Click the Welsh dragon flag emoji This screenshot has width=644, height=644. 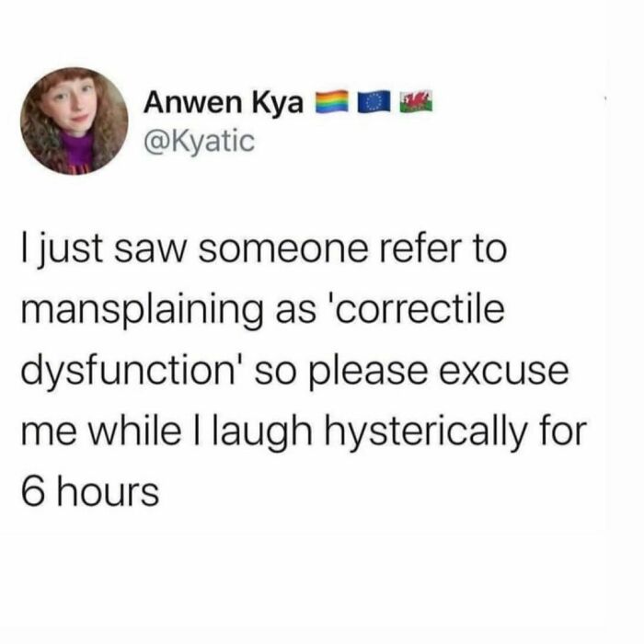[x=417, y=102]
